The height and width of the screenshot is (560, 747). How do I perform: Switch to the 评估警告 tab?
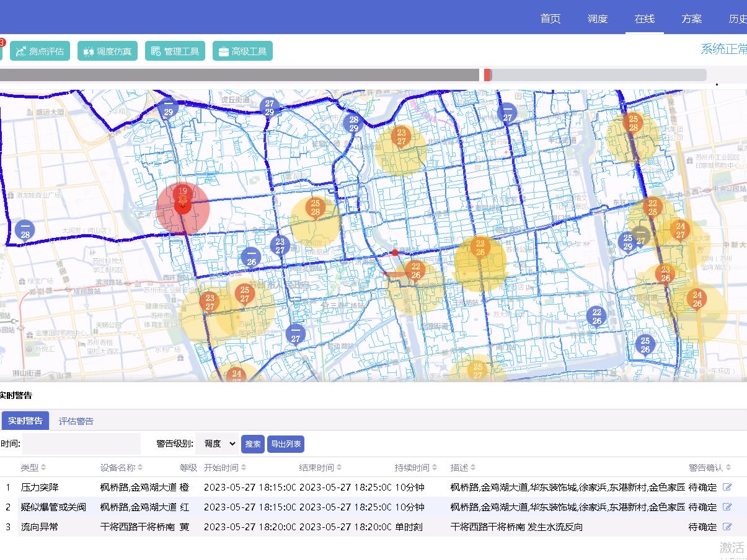coord(76,421)
